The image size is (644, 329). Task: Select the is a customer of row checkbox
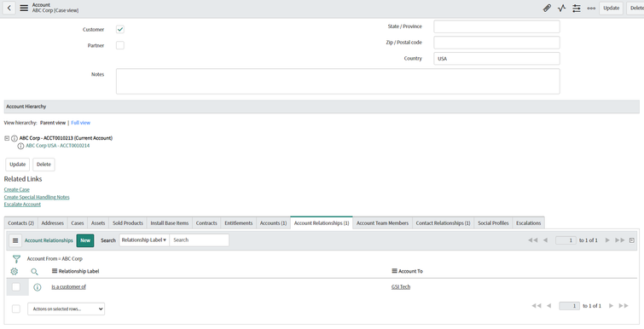click(x=16, y=287)
